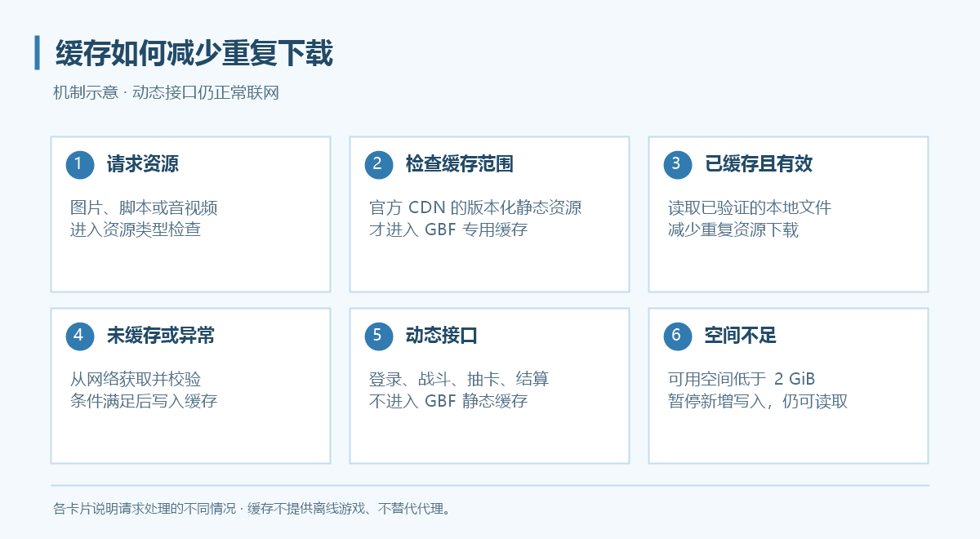The width and height of the screenshot is (980, 539).
Task: Click the line 暂停新增写入，仍可读取
Action: [758, 401]
